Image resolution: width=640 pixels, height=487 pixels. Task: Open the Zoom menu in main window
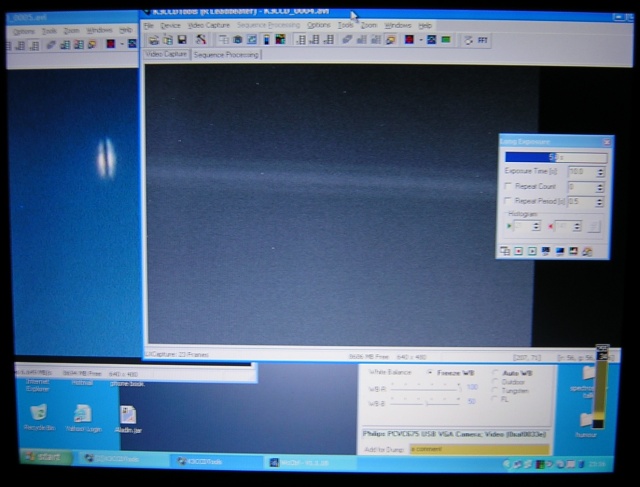click(x=369, y=25)
